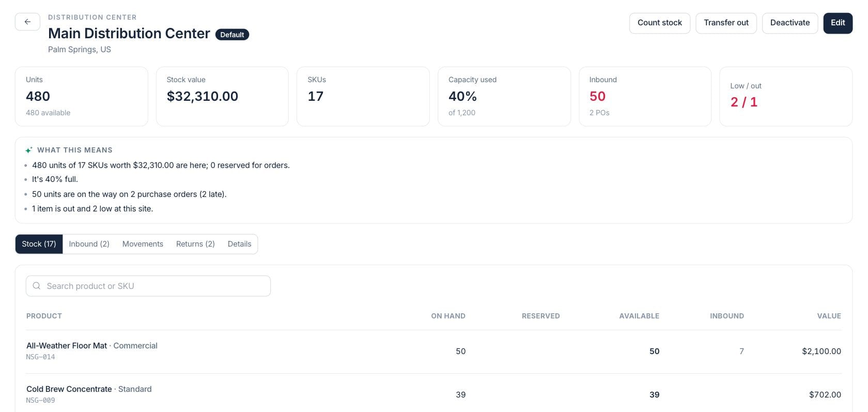
Task: Click the 2 purchase orders summary line
Action: pos(129,194)
